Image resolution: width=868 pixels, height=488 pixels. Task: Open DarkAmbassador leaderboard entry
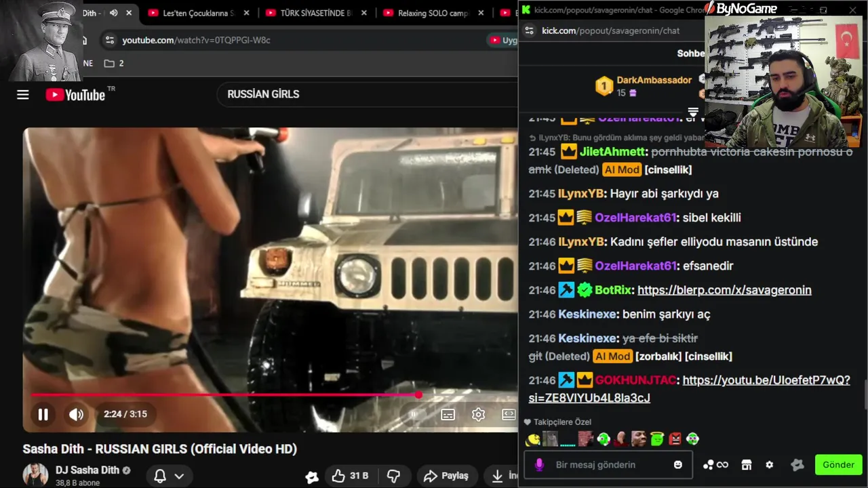(644, 86)
